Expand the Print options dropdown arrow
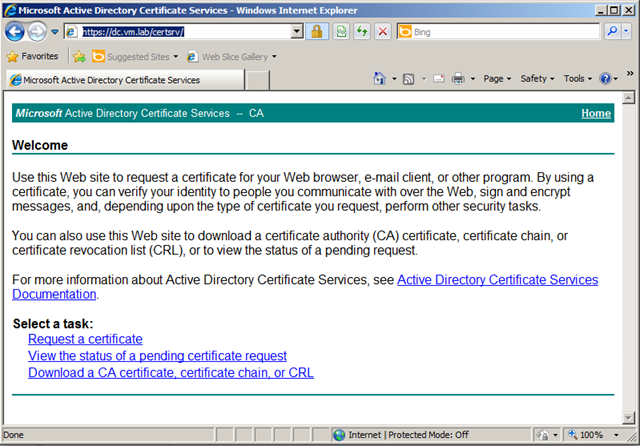The height and width of the screenshot is (446, 640). (473, 79)
